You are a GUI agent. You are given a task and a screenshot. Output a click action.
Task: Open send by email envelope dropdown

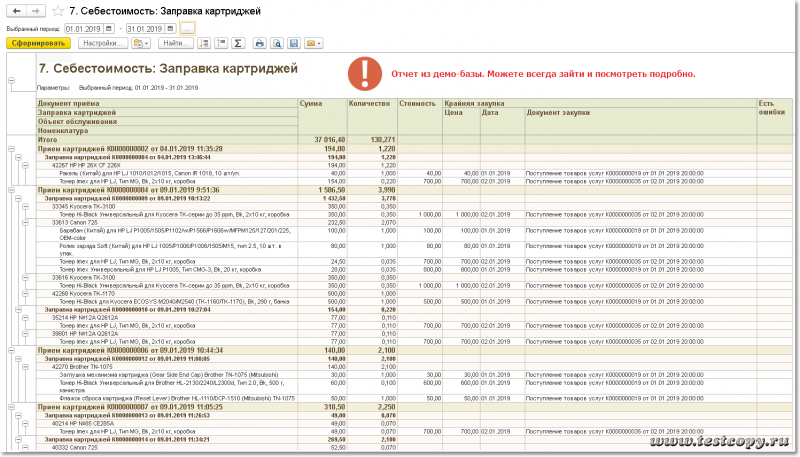[313, 43]
